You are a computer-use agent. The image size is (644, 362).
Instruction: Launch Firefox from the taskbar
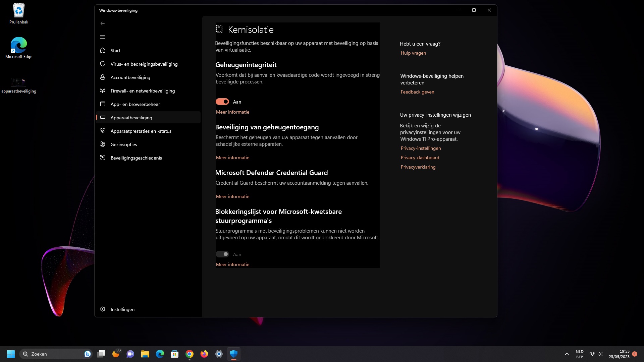204,354
